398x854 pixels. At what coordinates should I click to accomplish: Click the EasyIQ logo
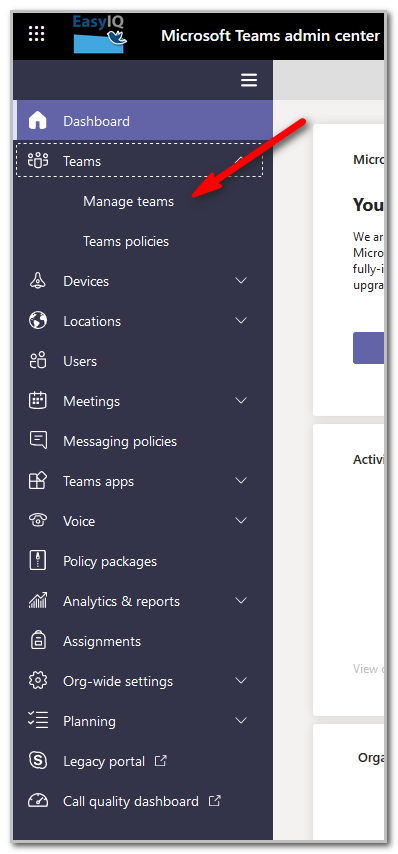[x=100, y=34]
